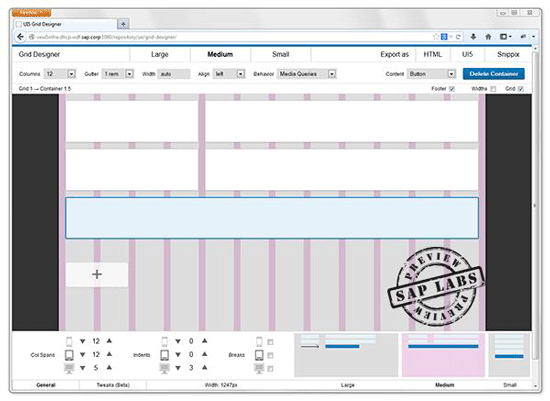Select the Large preview thumbnail
550x401 pixels.
click(346, 355)
